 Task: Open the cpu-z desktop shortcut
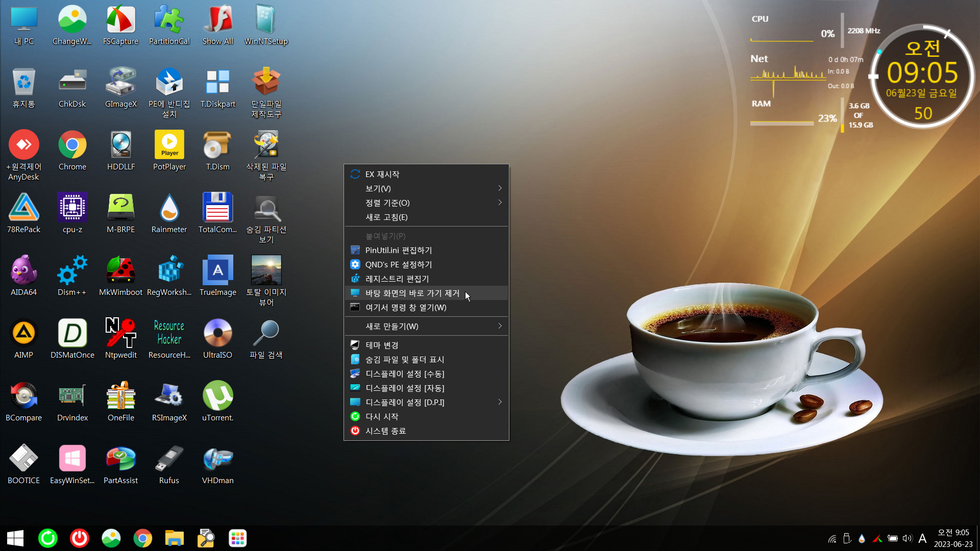pyautogui.click(x=72, y=214)
